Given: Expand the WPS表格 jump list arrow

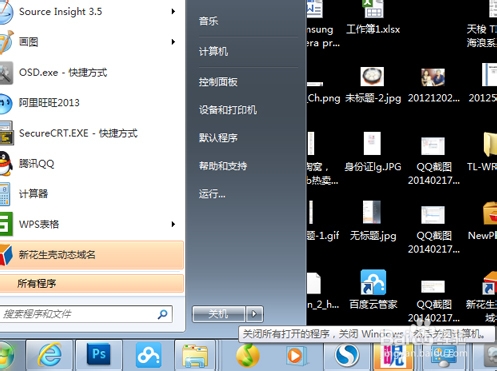Looking at the screenshot, I should click(173, 224).
